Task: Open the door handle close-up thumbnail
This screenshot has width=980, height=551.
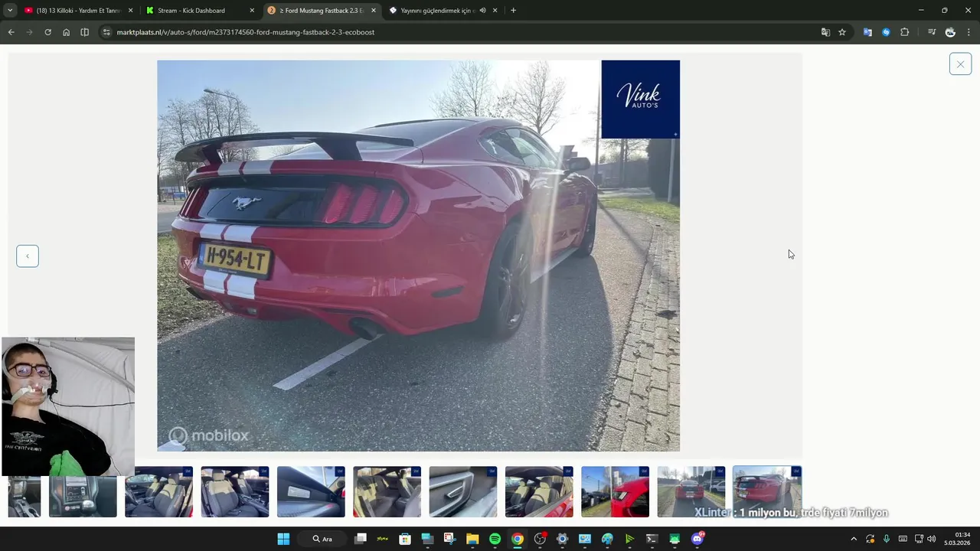Action: click(x=462, y=491)
